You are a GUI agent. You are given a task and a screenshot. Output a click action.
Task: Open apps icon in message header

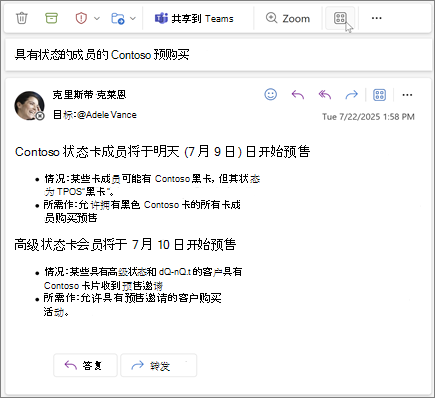tap(380, 95)
